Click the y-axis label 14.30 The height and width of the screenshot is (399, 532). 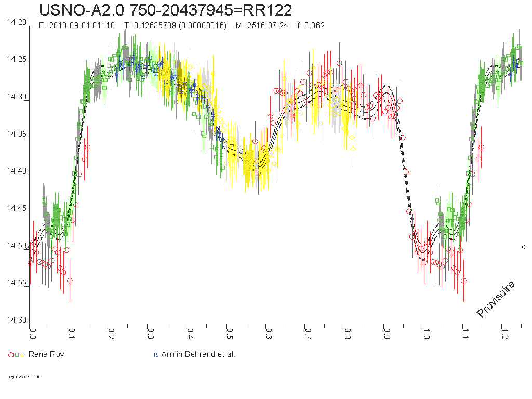pos(17,97)
